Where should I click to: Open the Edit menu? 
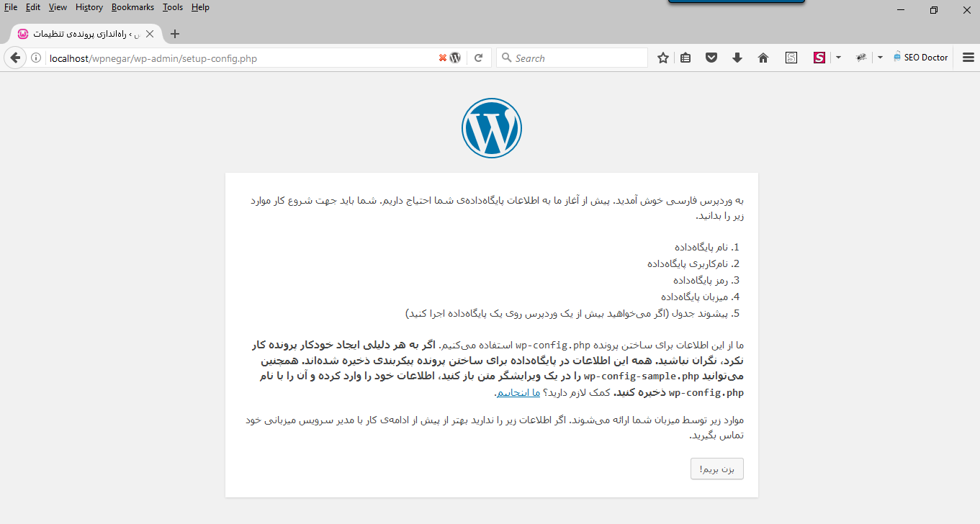click(x=33, y=7)
